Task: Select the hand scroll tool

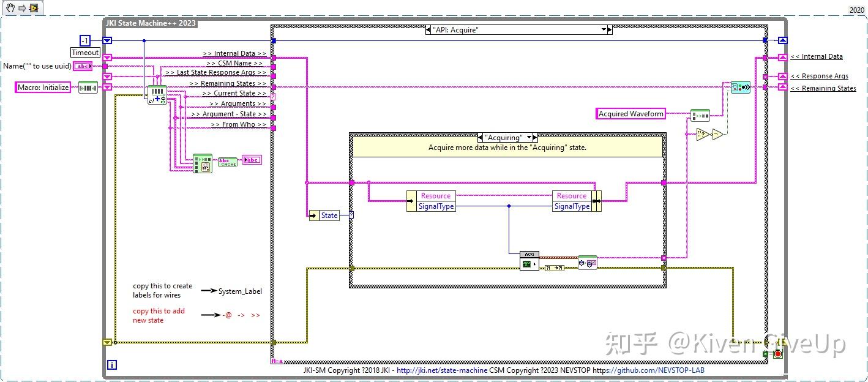Action: click(x=10, y=7)
